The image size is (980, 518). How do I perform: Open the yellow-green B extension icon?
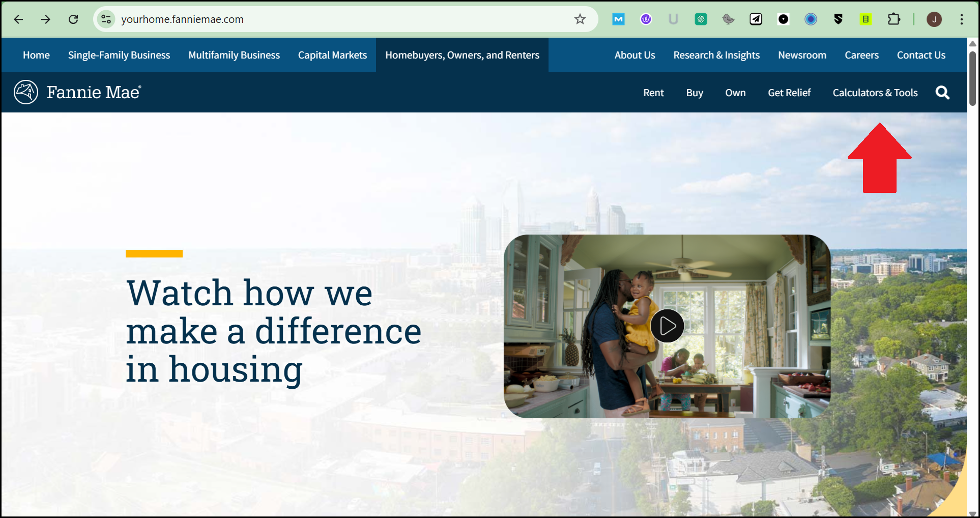(866, 19)
